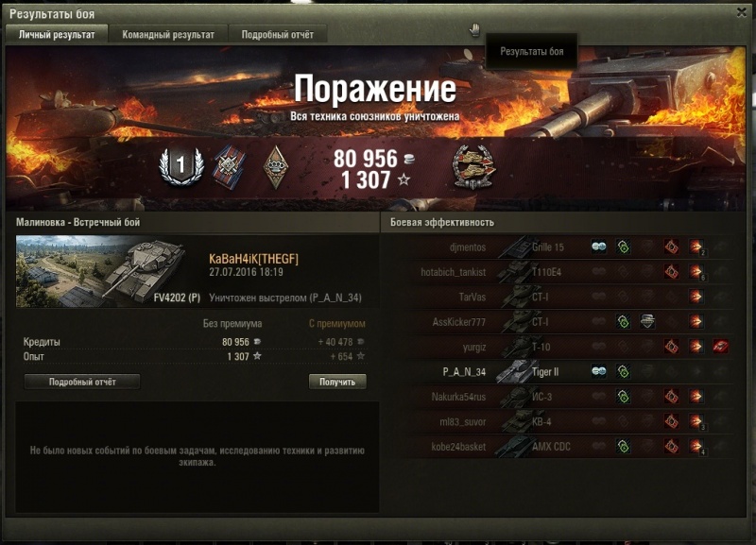Select the Личный результат tab
Image resolution: width=756 pixels, height=545 pixels.
coord(57,35)
